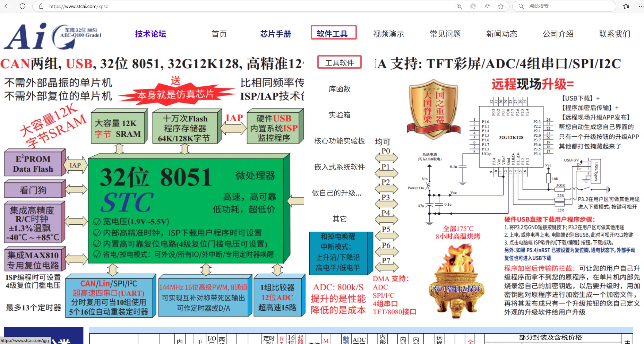Select 做自己的升级... in the dropdown

tap(337, 193)
